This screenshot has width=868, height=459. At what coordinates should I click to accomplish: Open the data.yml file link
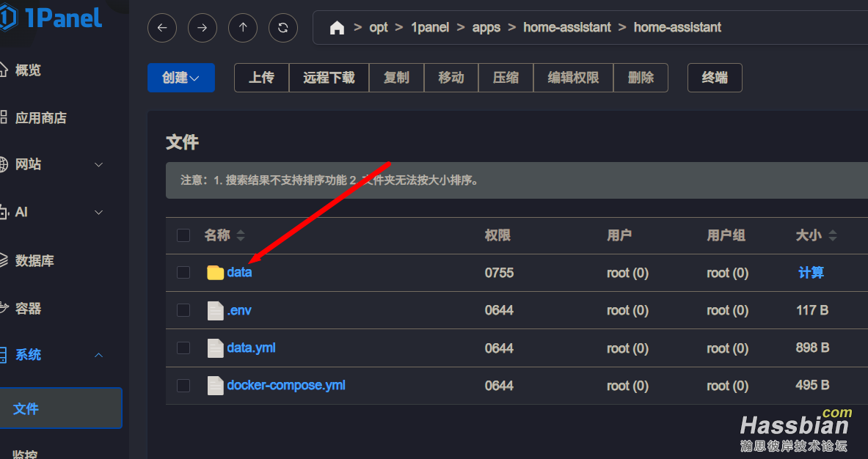tap(252, 348)
